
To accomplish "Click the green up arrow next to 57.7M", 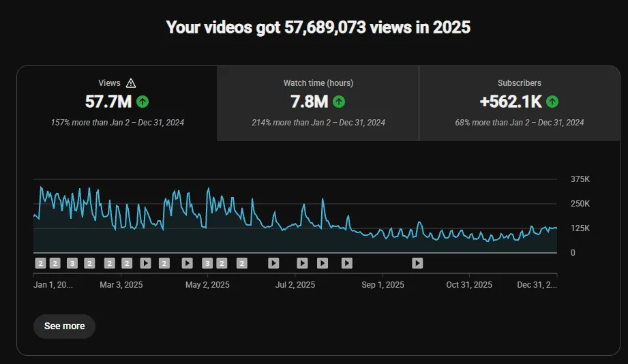I will point(143,102).
